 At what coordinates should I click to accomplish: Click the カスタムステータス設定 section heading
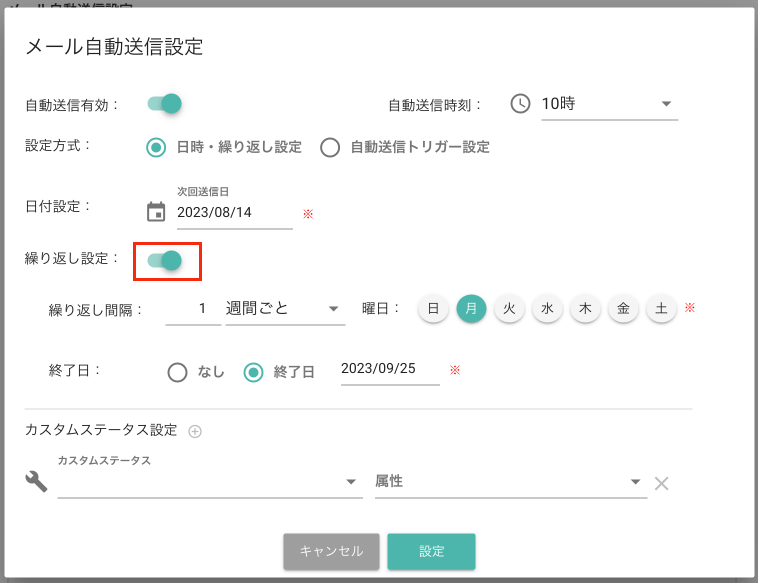coord(101,430)
